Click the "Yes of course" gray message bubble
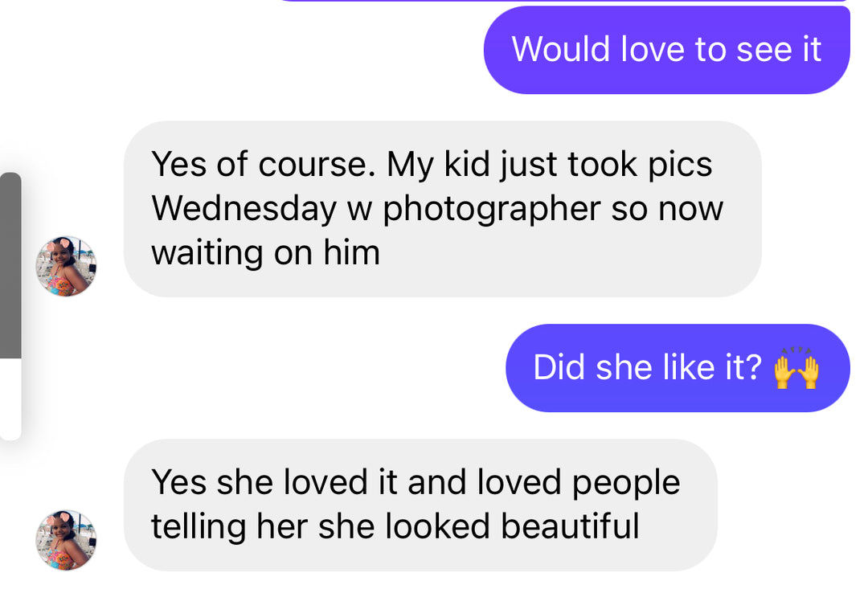 (442, 209)
